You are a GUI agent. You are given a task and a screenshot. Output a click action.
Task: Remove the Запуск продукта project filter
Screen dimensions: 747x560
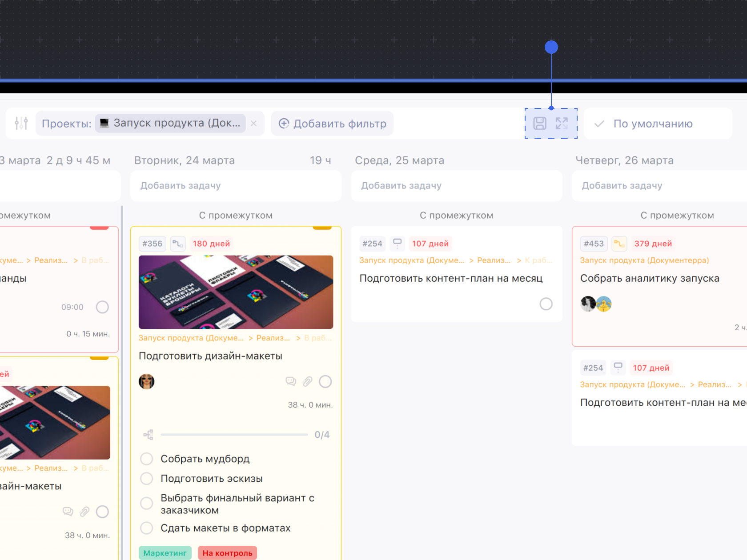pyautogui.click(x=253, y=123)
